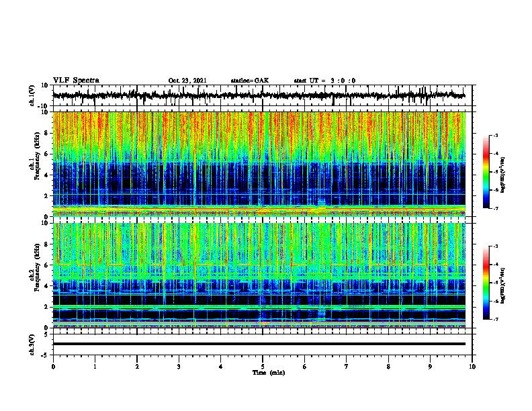Click the "-7" label on ch.2 color scale
This screenshot has width=532, height=411.
point(495,319)
